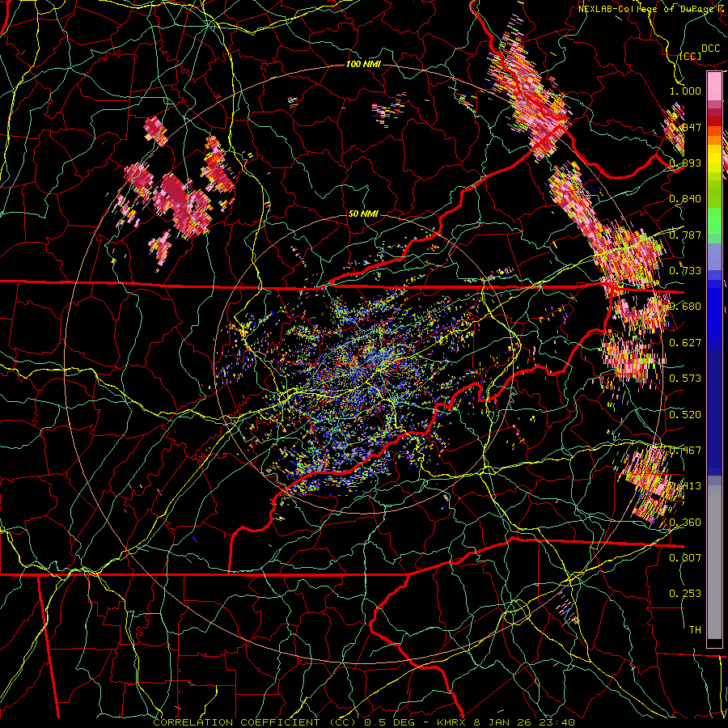Screen dimensions: 728x728
Task: Click the 0.893 legend value
Action: pyautogui.click(x=685, y=163)
